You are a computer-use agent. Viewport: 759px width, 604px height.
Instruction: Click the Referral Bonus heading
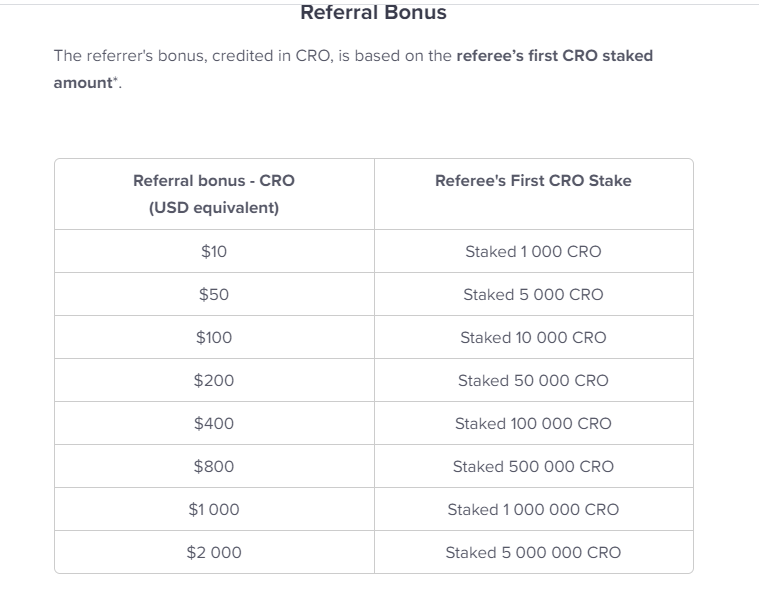[x=373, y=13]
